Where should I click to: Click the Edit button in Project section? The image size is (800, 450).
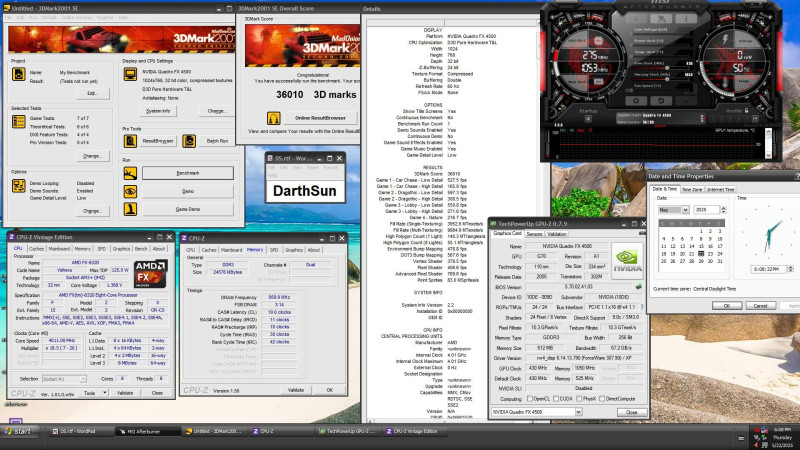coord(92,93)
